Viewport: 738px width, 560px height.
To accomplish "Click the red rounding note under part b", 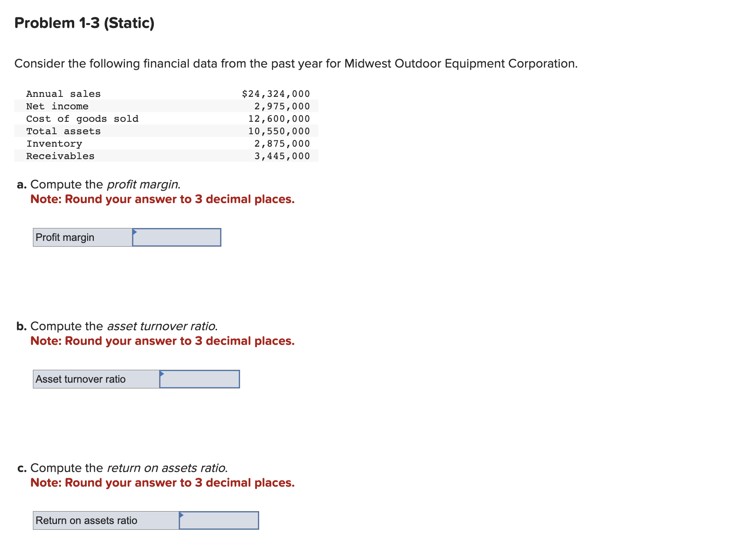I will coord(162,341).
